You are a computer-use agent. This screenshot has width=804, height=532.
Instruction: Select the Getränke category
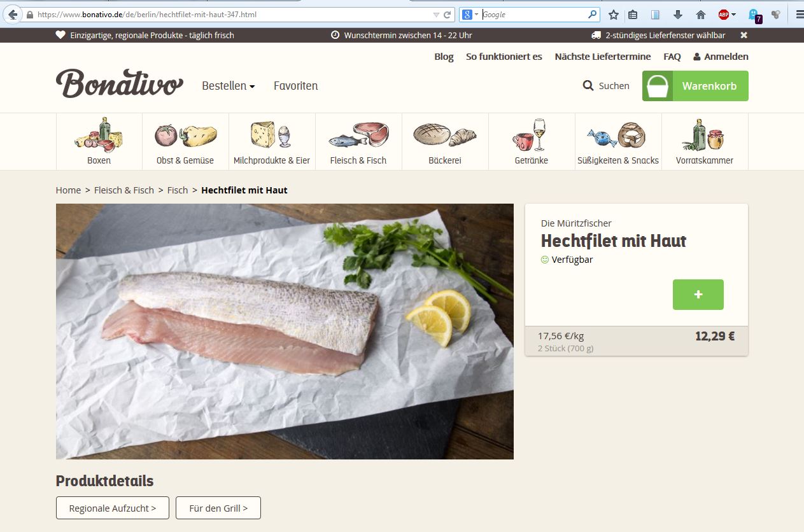[x=532, y=142]
